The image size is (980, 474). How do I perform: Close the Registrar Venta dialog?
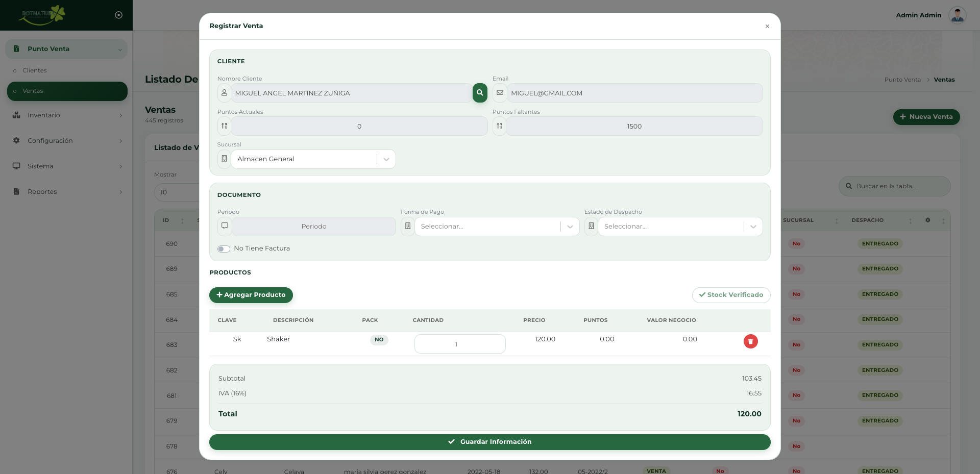767,26
